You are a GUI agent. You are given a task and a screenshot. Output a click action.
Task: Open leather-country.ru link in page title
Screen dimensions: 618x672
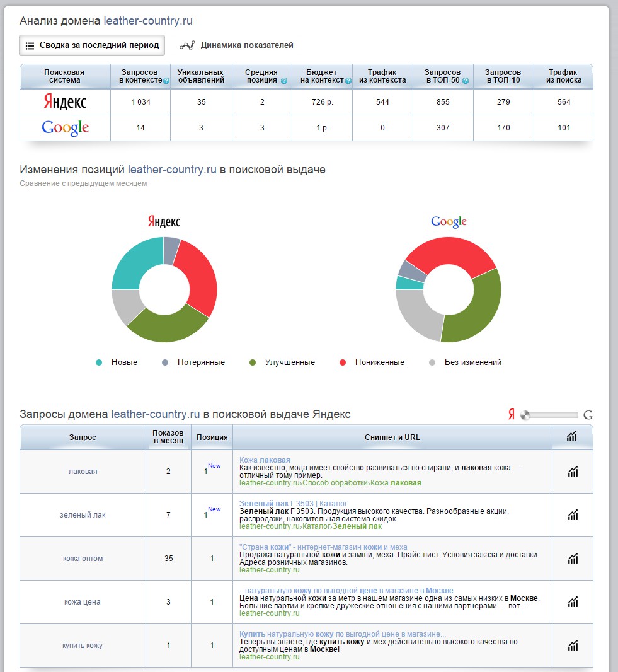coord(148,21)
